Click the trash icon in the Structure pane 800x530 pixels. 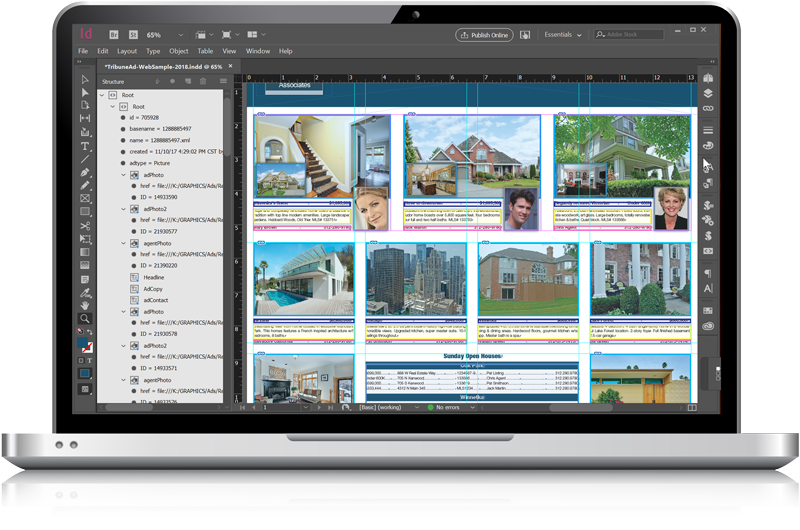pos(203,81)
